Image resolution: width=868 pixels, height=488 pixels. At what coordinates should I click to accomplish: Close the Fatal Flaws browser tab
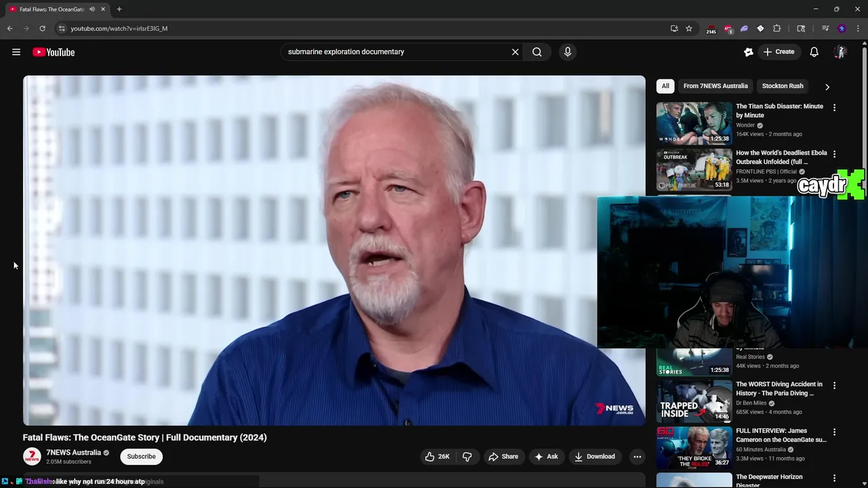(x=102, y=9)
